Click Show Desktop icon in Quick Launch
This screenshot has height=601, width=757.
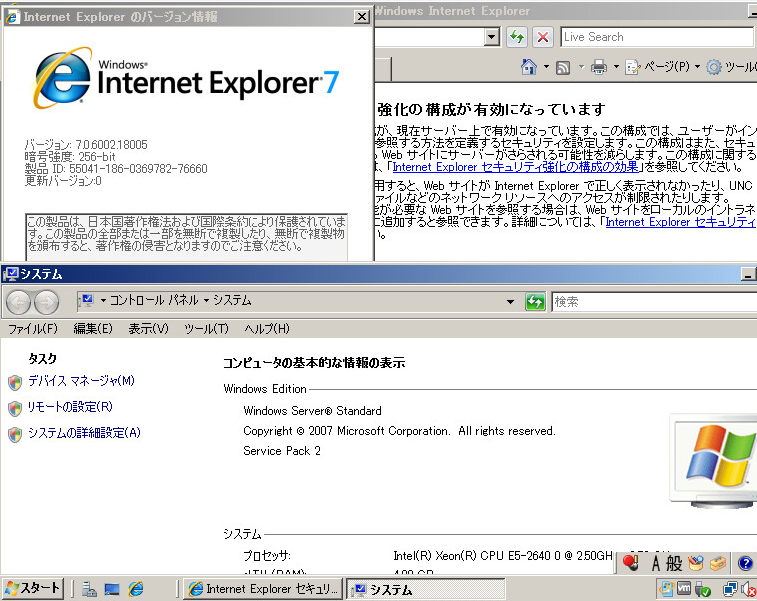(112, 589)
